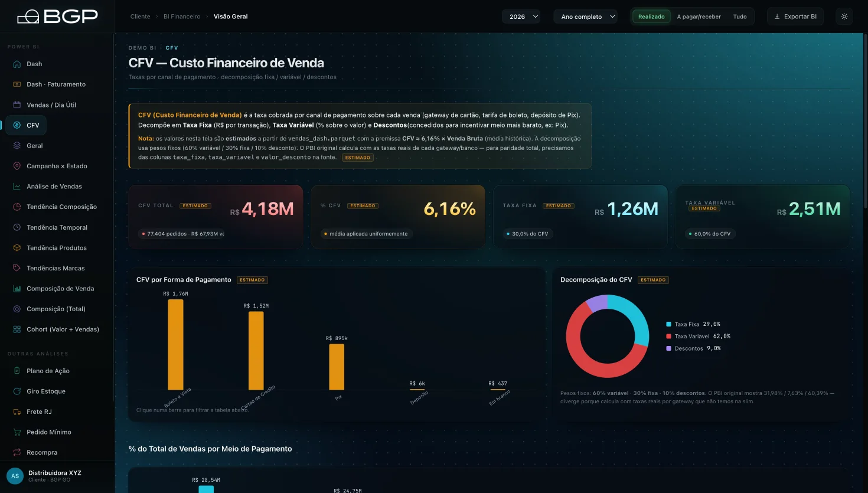
Task: Click the '77.404 pedidos' chip
Action: [182, 234]
